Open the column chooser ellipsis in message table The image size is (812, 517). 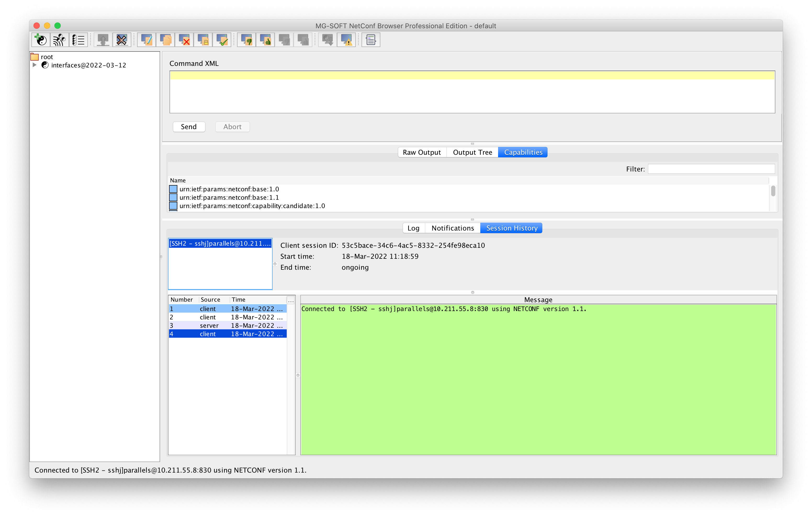coord(291,300)
